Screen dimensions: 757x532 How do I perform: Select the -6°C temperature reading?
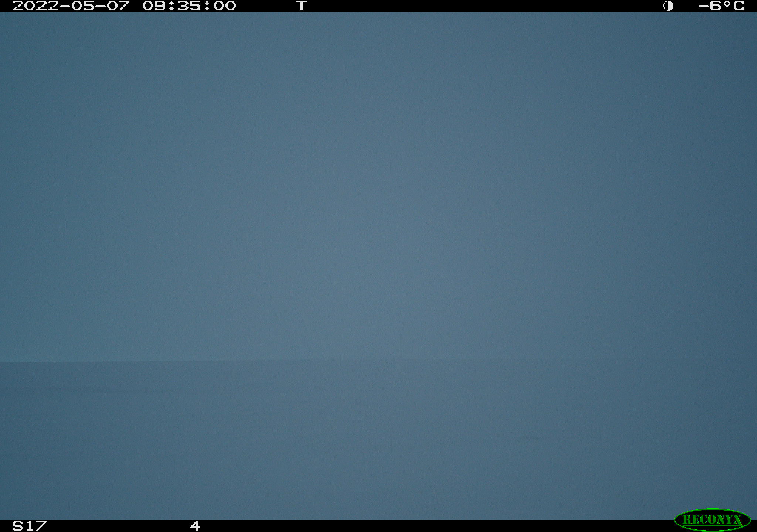pos(721,6)
